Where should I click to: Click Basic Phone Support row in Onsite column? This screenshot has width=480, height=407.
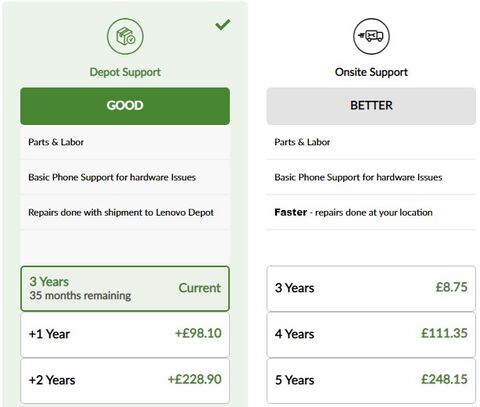click(371, 177)
